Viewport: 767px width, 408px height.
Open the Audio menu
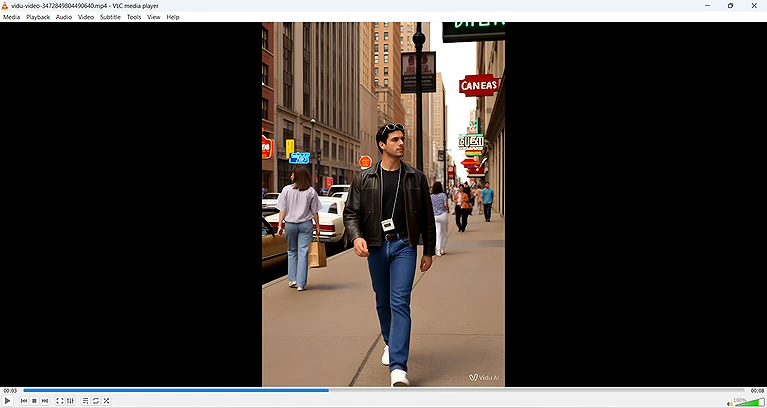click(x=64, y=17)
